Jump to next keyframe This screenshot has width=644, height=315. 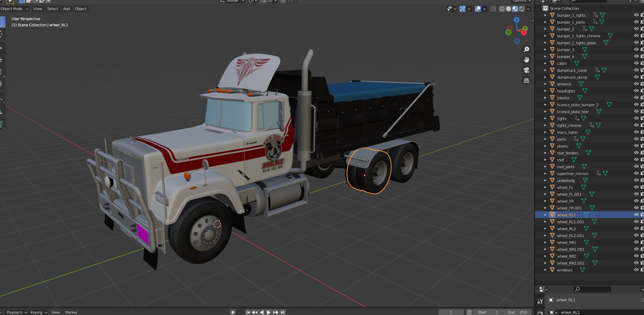276,312
